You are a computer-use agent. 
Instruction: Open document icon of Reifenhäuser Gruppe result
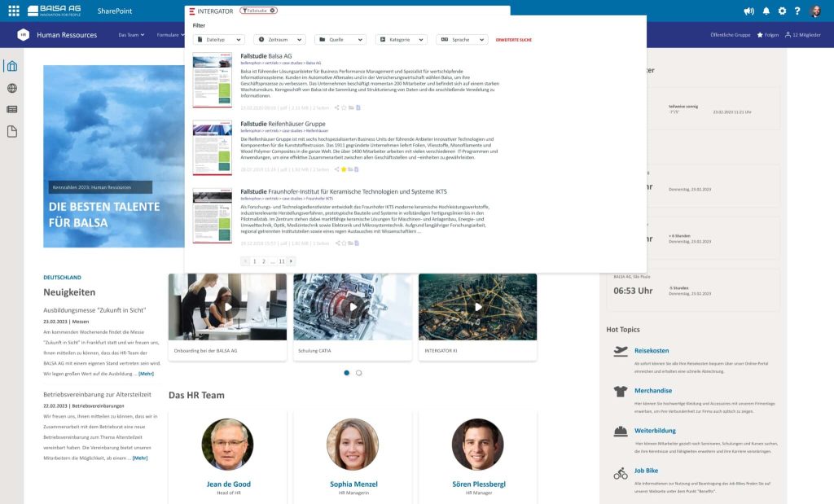click(x=357, y=169)
